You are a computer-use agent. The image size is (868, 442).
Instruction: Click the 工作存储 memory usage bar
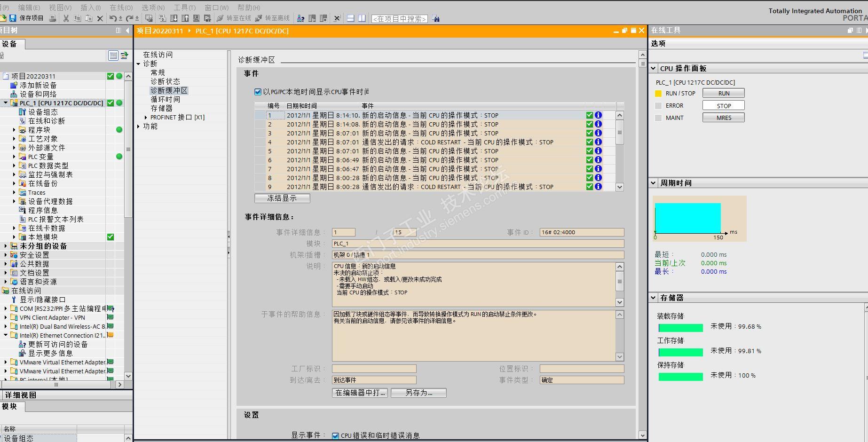(x=681, y=352)
